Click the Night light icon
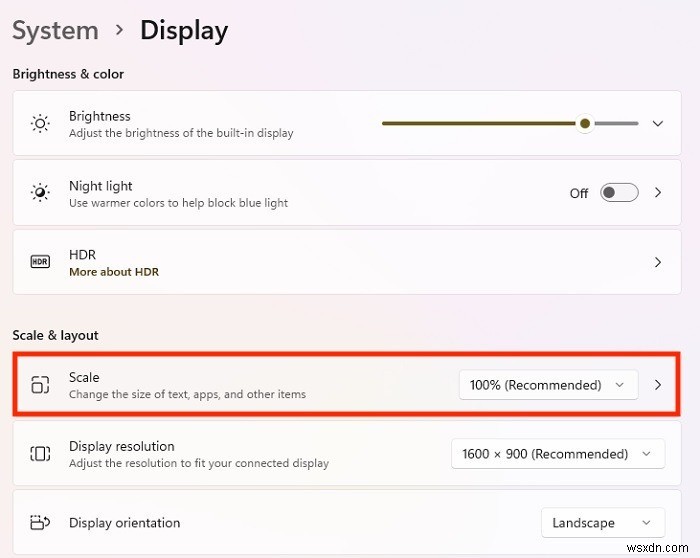The image size is (700, 558). coord(40,192)
